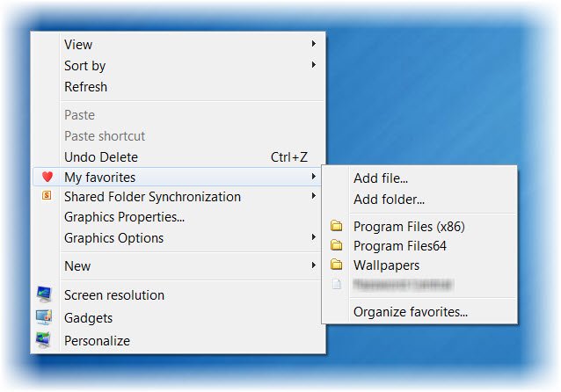The width and height of the screenshot is (561, 392).
Task: Click the Shared Folder Synchronization orange icon
Action: (47, 197)
